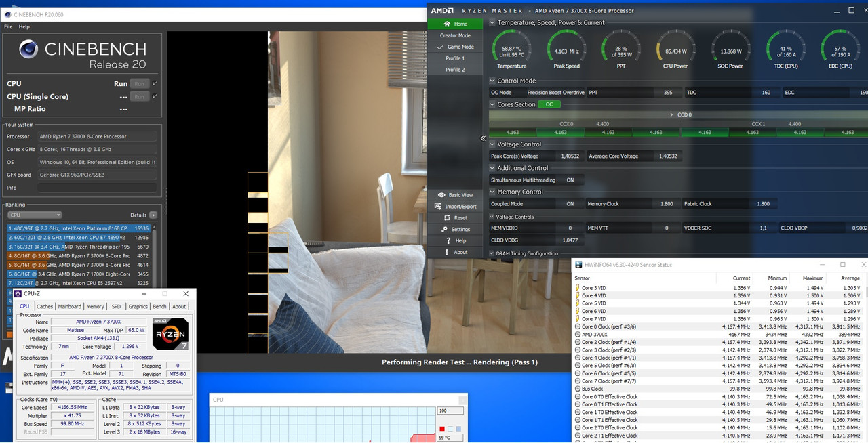Viewport: 868px width, 443px height.
Task: Collapse Temperature, Speed, Power & Current section
Action: 492,22
